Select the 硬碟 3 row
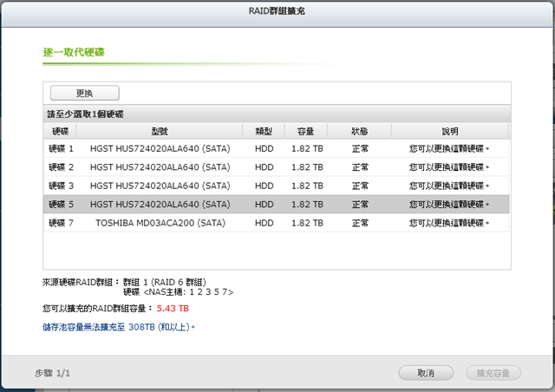 pyautogui.click(x=277, y=186)
